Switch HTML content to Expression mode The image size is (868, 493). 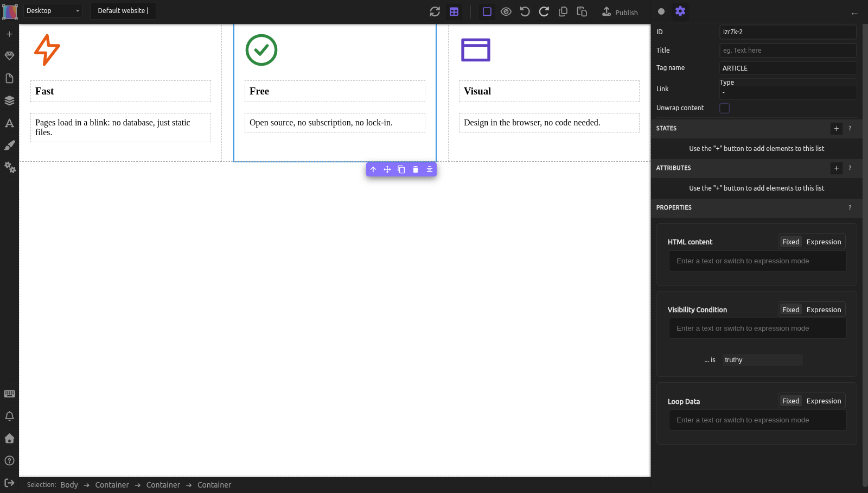click(824, 242)
